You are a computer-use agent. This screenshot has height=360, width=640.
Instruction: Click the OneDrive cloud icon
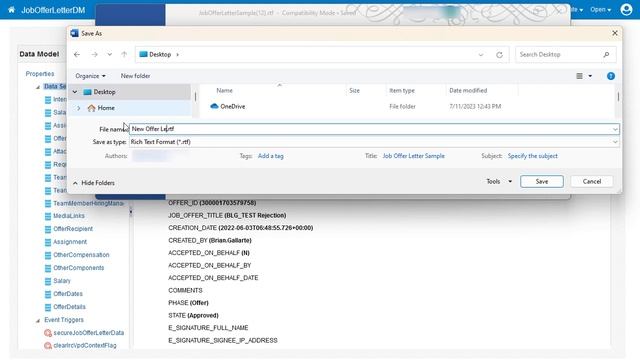point(214,106)
